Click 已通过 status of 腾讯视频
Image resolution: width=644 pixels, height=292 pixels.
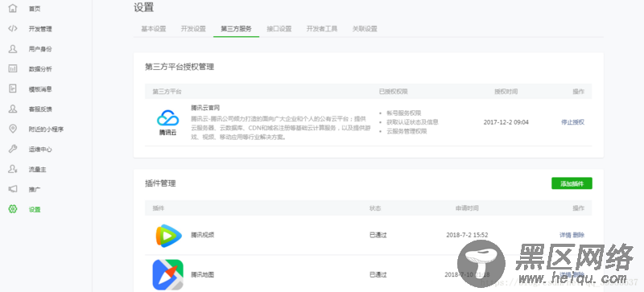point(378,235)
